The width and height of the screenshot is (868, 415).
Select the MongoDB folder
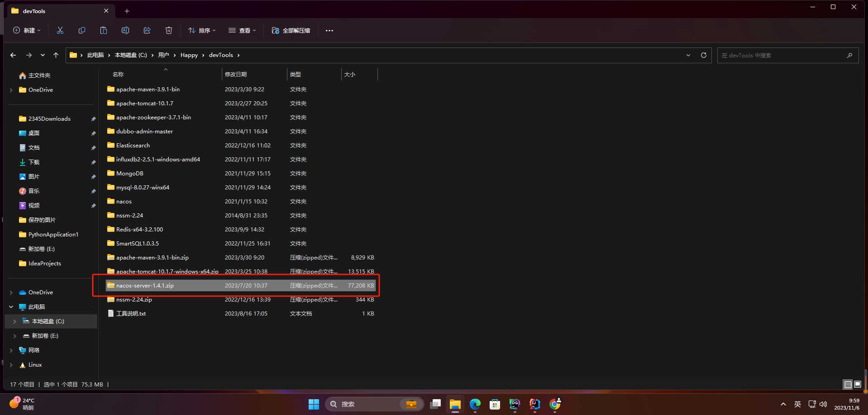(x=130, y=174)
